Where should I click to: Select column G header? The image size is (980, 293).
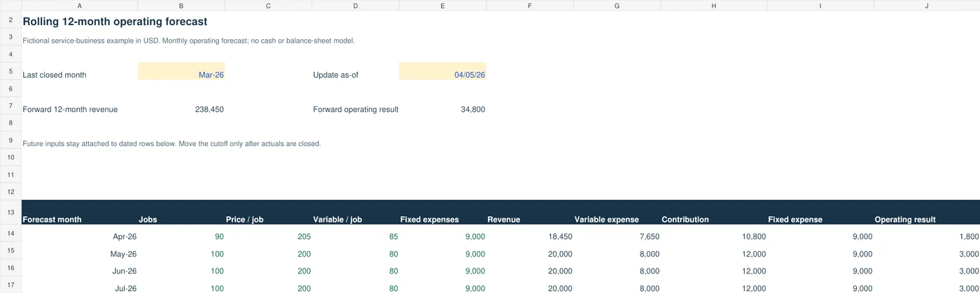(617, 6)
